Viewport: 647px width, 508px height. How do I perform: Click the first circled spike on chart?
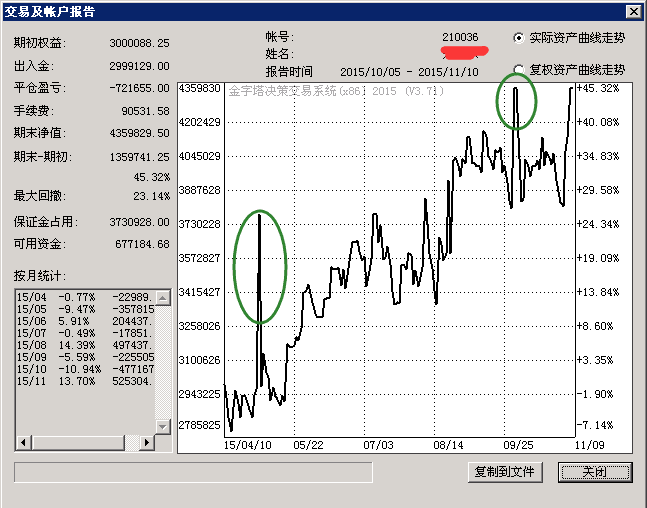[260, 266]
